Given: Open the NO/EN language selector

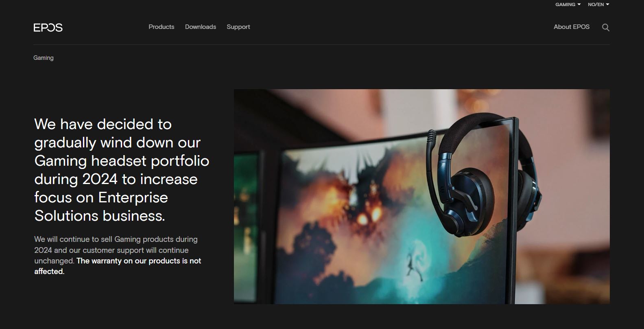Looking at the screenshot, I should pyautogui.click(x=598, y=4).
